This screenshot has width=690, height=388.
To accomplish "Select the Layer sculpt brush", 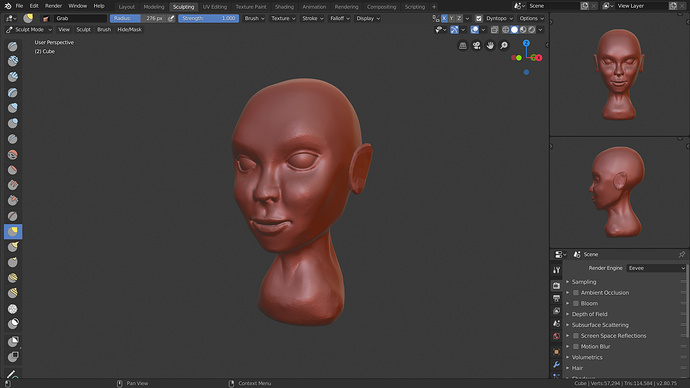I will 13,92.
